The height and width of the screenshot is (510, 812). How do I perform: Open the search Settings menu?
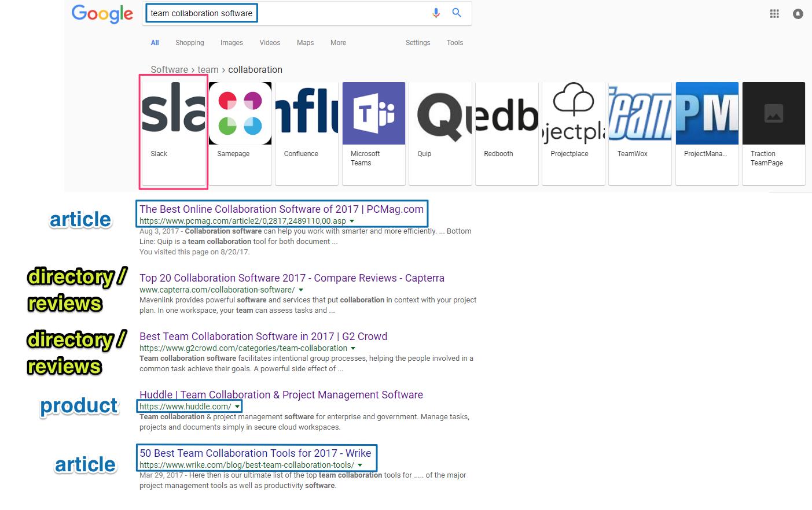418,43
